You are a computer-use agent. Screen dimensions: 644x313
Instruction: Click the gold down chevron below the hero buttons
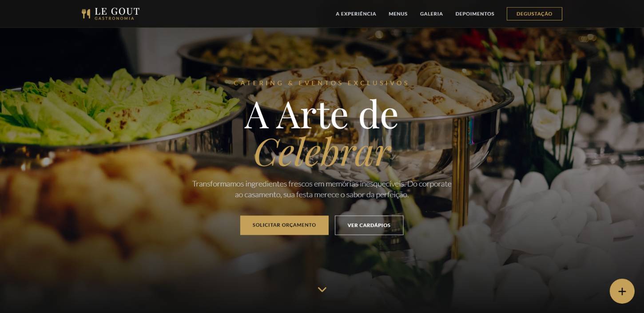click(322, 289)
